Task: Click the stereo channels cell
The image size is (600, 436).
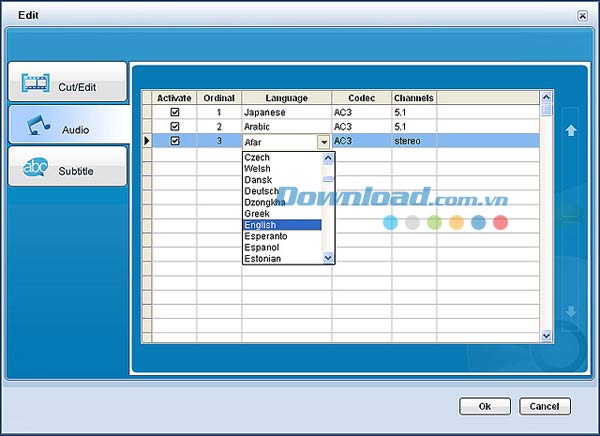Action: [x=414, y=141]
